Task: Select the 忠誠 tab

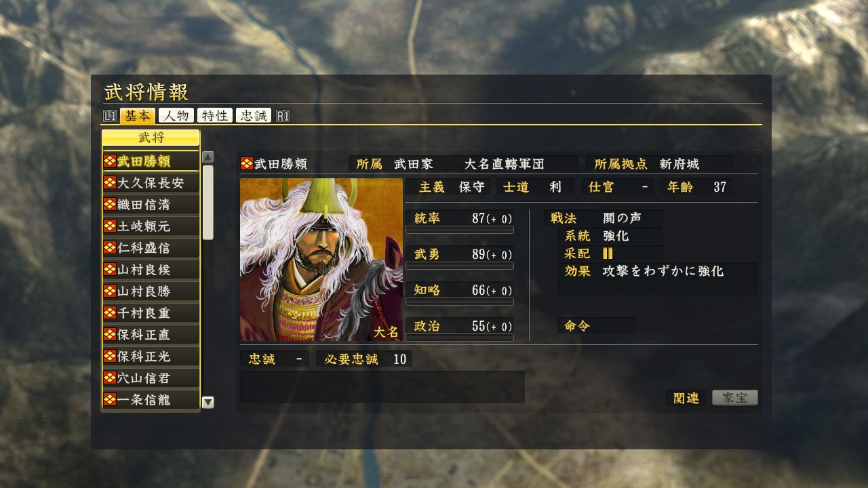Action: point(254,116)
